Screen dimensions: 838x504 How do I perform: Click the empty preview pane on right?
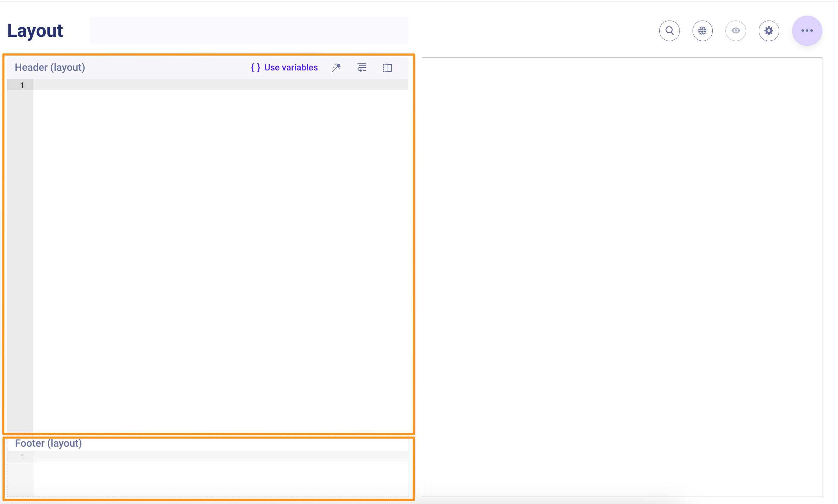(622, 276)
